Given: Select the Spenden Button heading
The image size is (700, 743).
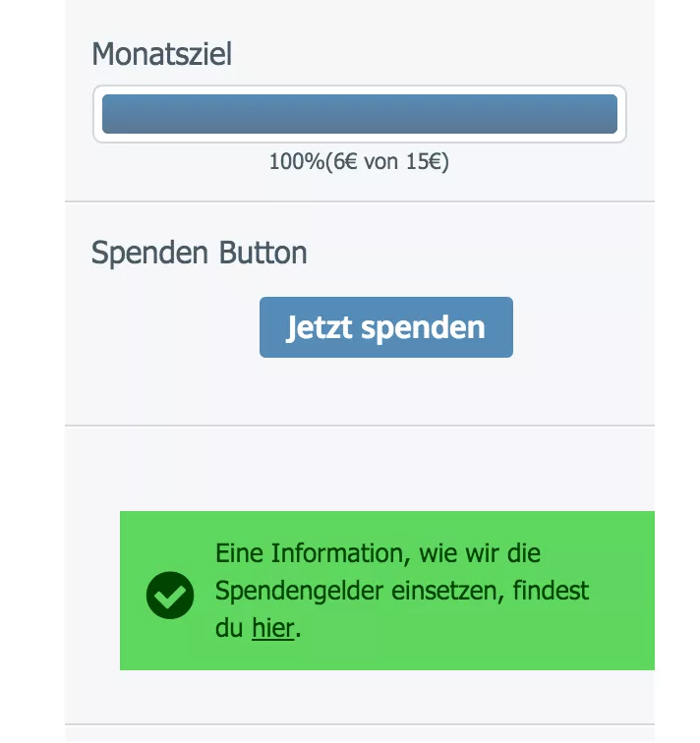Looking at the screenshot, I should 199,253.
